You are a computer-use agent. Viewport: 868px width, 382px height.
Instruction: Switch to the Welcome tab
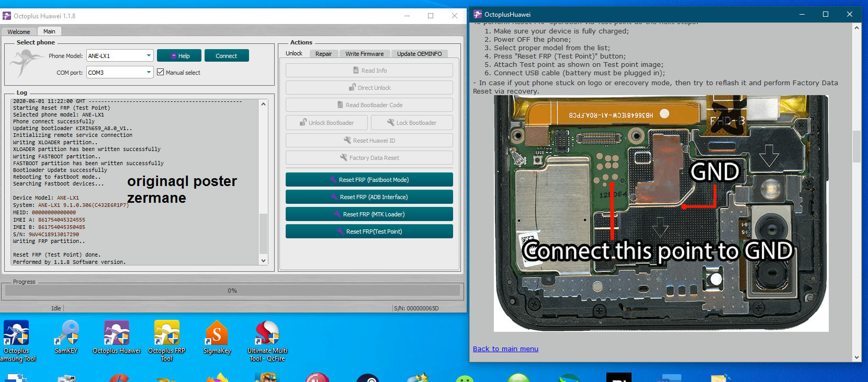point(19,32)
